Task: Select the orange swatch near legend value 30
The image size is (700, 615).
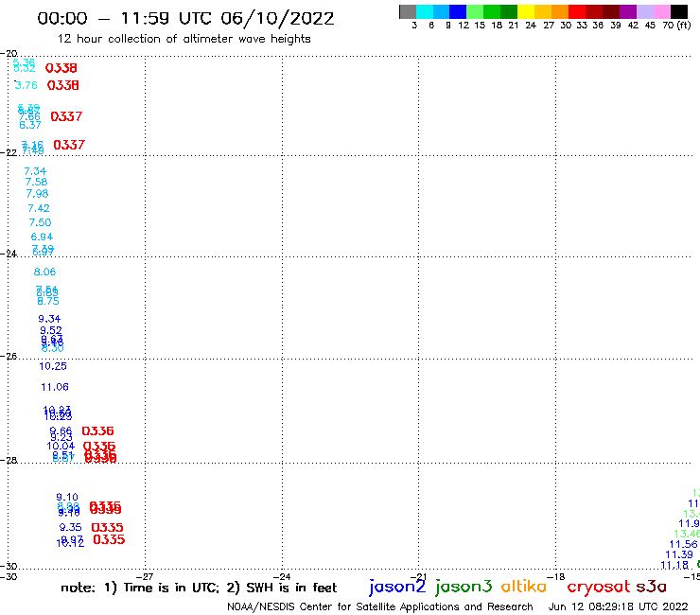Action: pyautogui.click(x=560, y=11)
